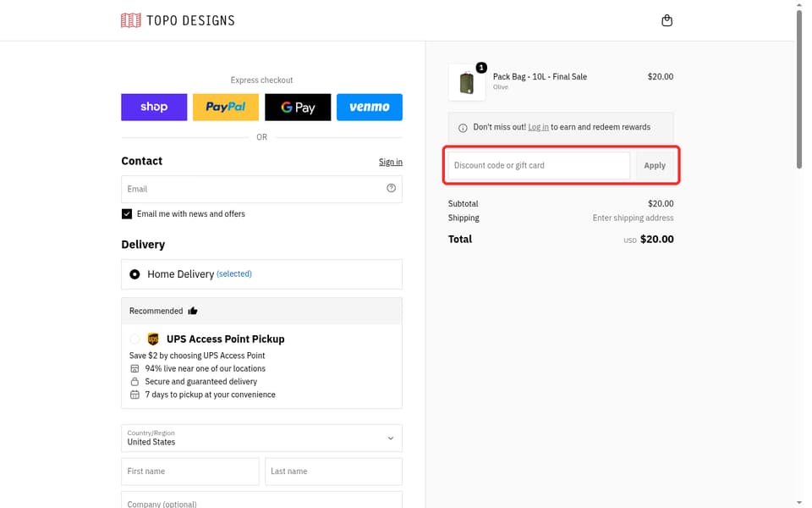Click the email help question-mark icon

391,188
